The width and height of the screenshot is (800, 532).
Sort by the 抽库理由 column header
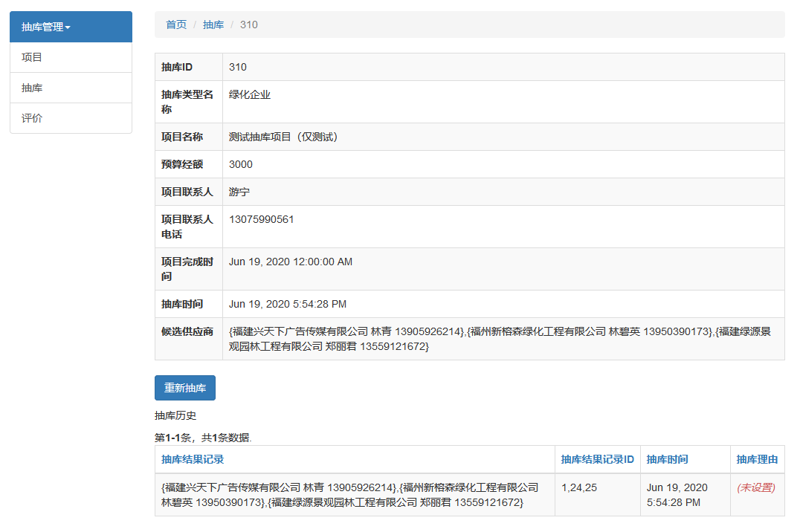click(757, 459)
